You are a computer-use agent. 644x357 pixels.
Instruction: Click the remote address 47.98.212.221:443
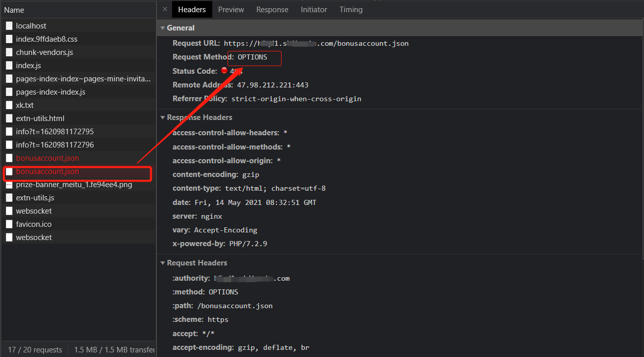tap(273, 85)
